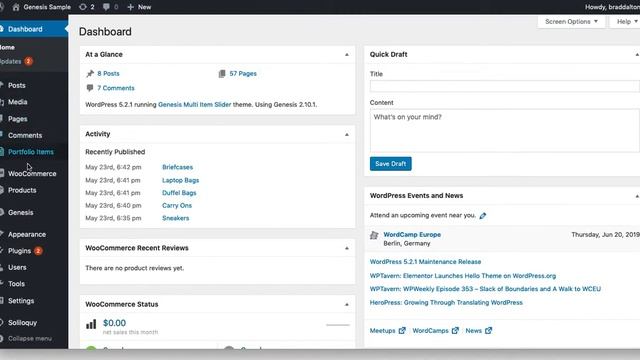Click the WordCamp Europe event icon
The height and width of the screenshot is (360, 640).
[x=374, y=235]
